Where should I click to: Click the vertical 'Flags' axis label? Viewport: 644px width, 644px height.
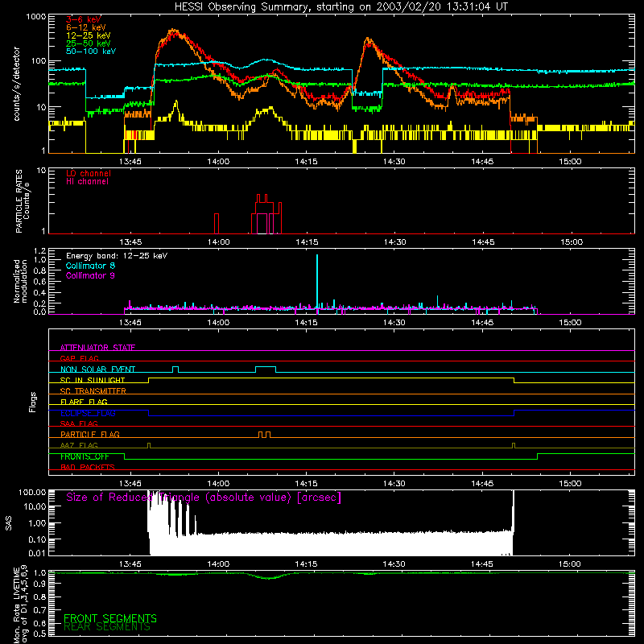point(32,402)
